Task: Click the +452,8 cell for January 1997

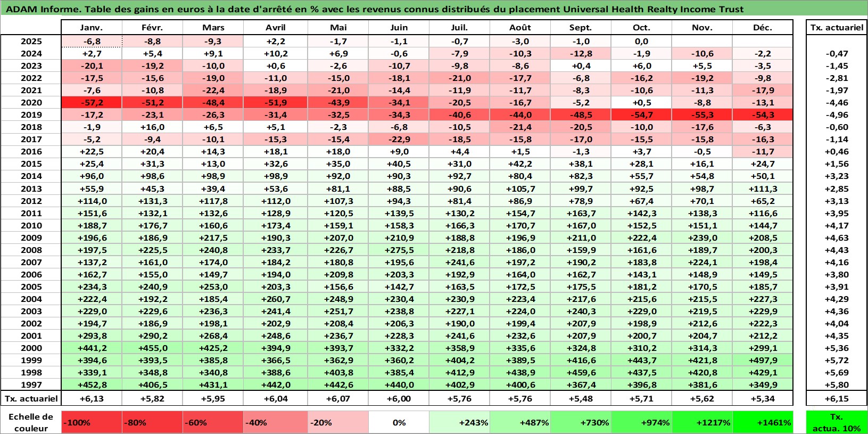Action: (x=92, y=384)
